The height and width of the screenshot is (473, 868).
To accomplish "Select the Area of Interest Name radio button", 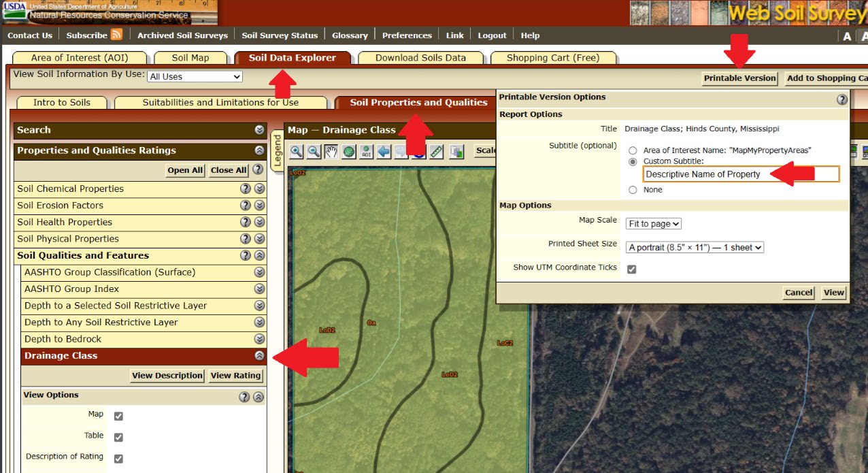I will tap(633, 150).
